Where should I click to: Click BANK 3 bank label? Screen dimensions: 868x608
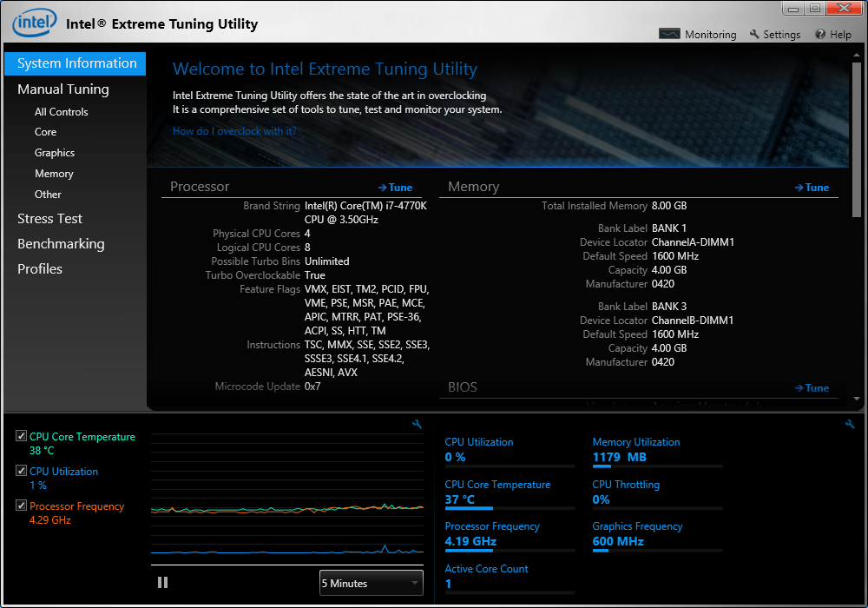click(x=668, y=307)
